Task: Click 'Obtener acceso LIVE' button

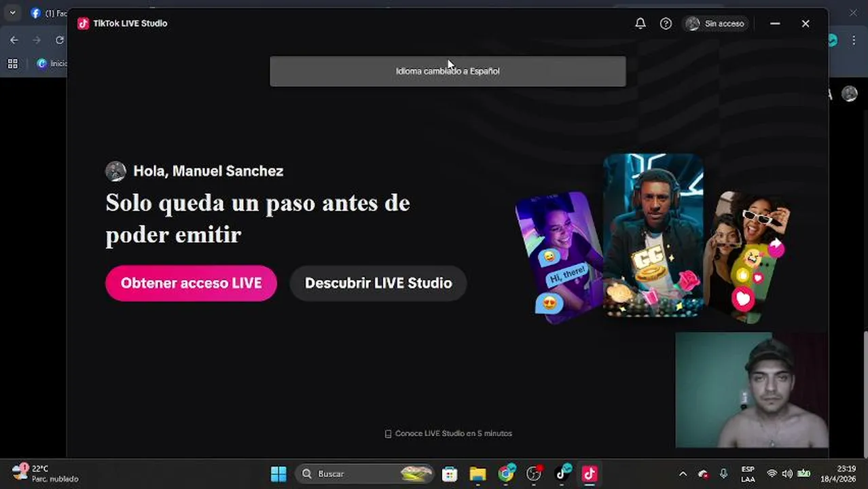Action: click(191, 283)
